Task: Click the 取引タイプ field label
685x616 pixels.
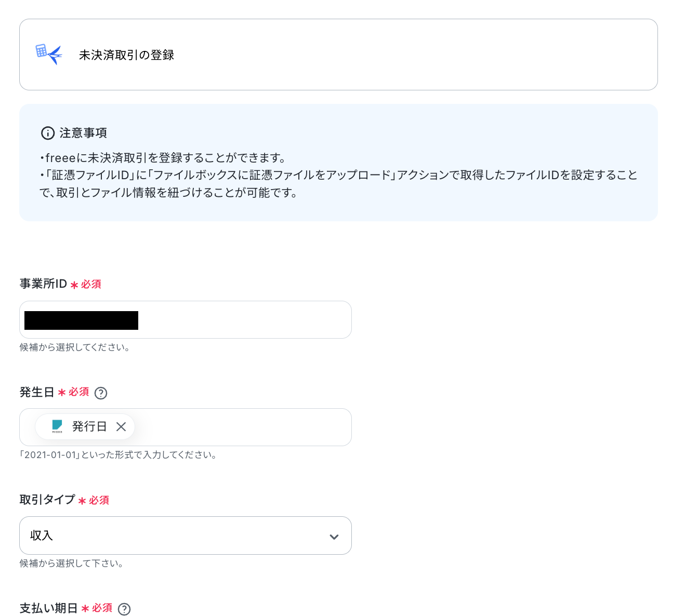Action: coord(47,500)
